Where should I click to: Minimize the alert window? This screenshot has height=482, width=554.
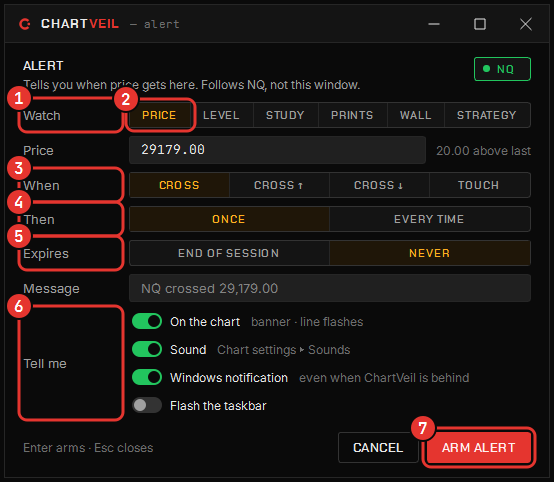point(434,24)
